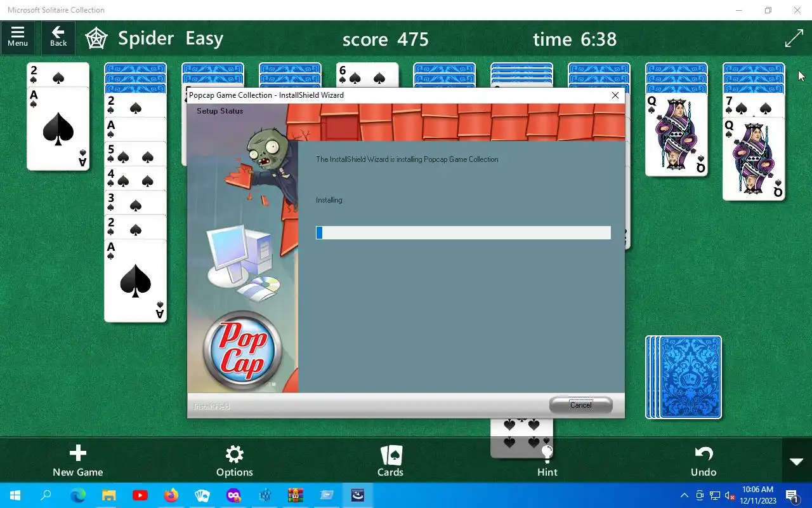Select the Ace of spades in first column

coord(58,128)
